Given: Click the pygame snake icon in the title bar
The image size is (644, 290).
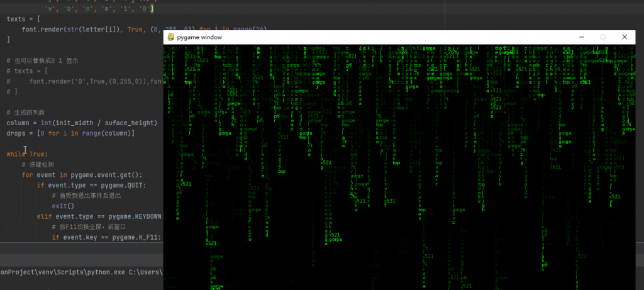Looking at the screenshot, I should (171, 37).
